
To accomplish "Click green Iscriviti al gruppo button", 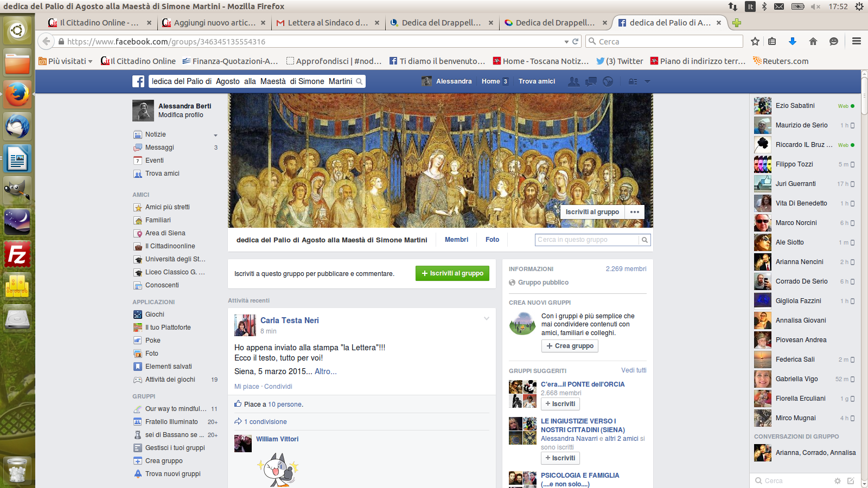I will (452, 273).
